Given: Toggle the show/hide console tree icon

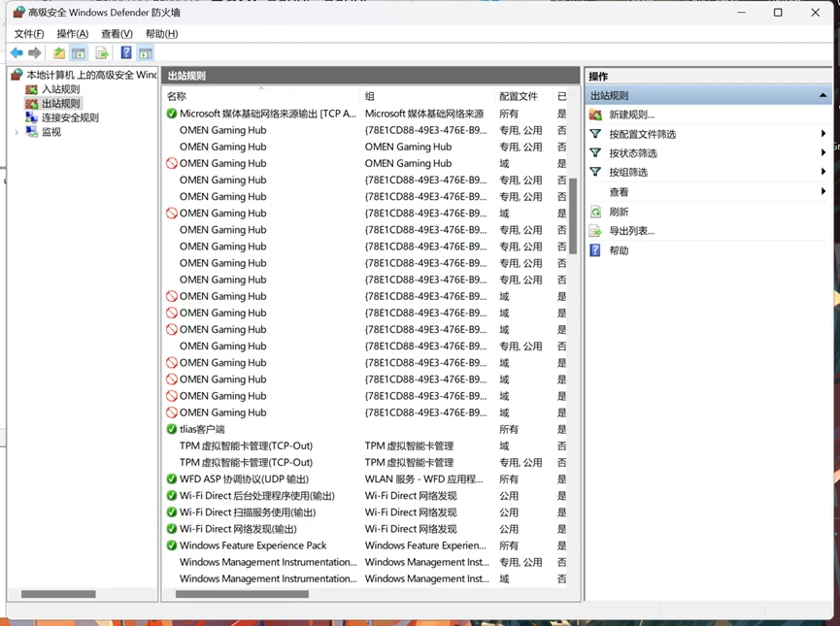Looking at the screenshot, I should [x=79, y=52].
